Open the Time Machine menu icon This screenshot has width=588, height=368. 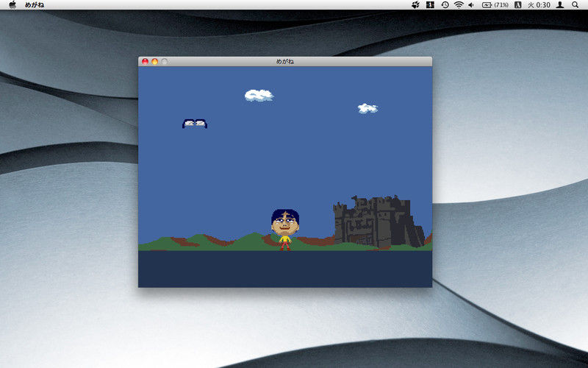click(445, 5)
